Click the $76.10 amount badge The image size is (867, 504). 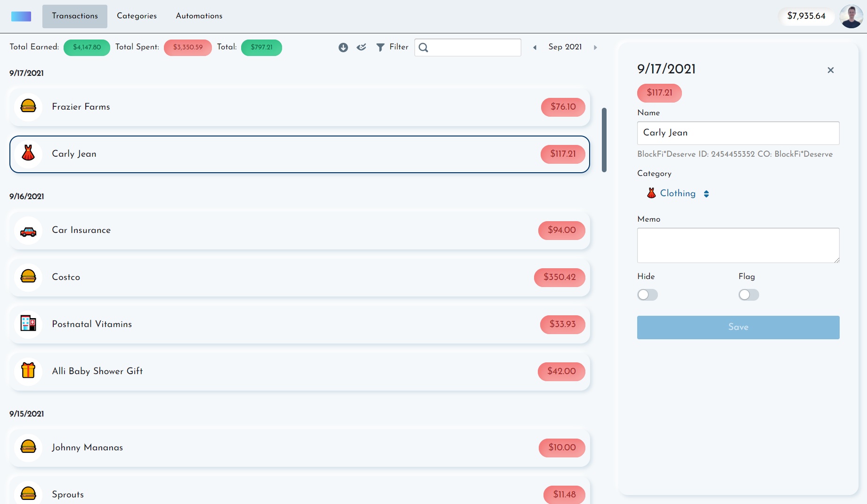(x=563, y=107)
